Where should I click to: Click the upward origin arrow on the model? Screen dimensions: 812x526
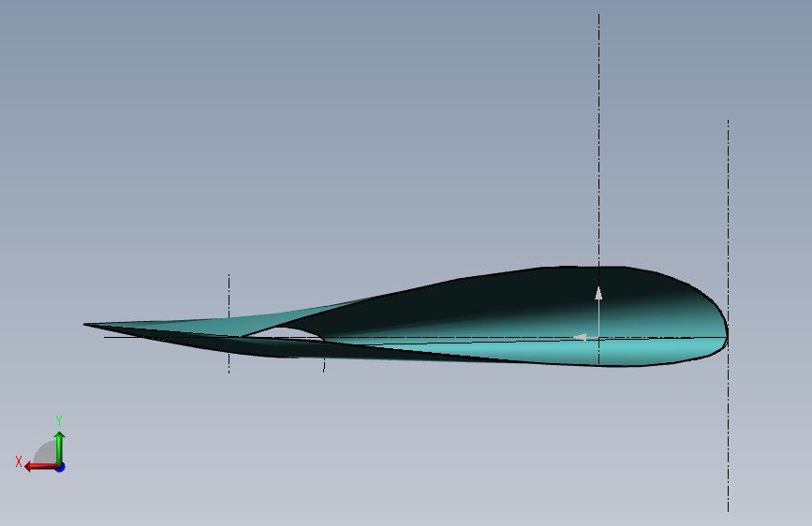[598, 294]
